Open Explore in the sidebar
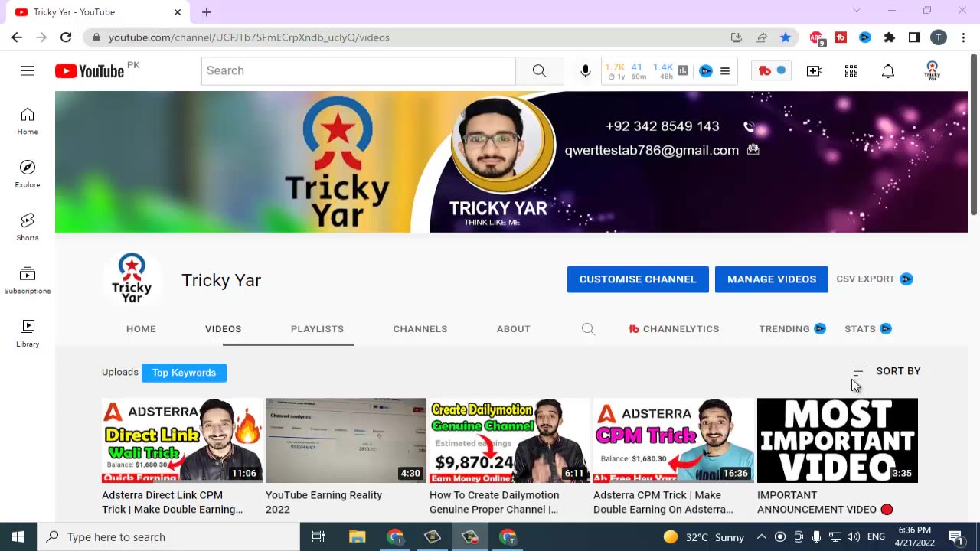 (28, 174)
